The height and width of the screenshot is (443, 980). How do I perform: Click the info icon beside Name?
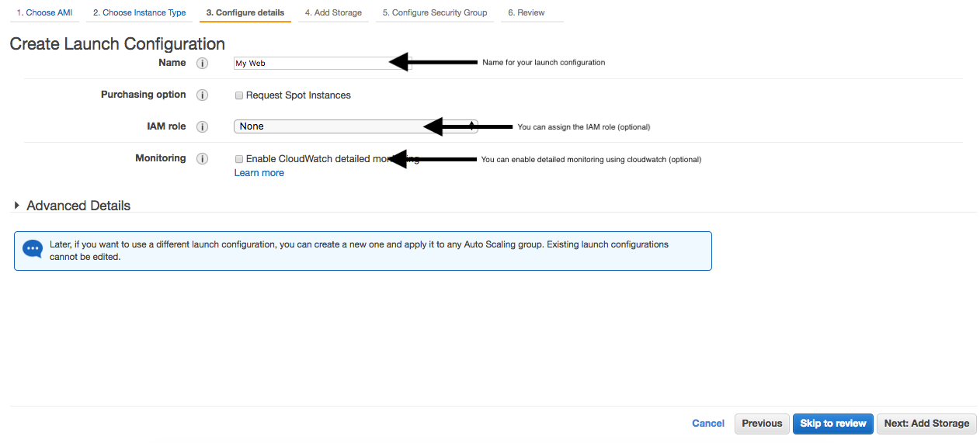click(x=202, y=64)
